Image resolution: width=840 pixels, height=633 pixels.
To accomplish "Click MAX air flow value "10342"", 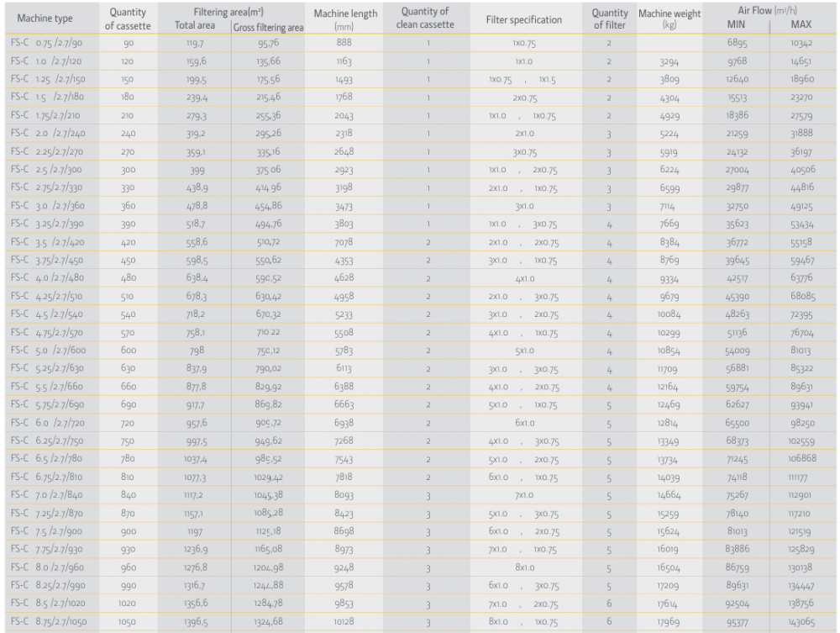I will [801, 43].
